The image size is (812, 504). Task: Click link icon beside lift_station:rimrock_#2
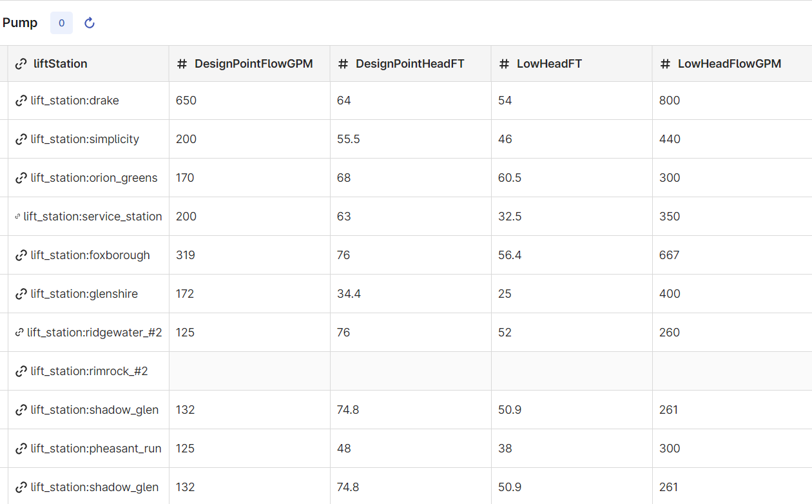[x=21, y=371]
